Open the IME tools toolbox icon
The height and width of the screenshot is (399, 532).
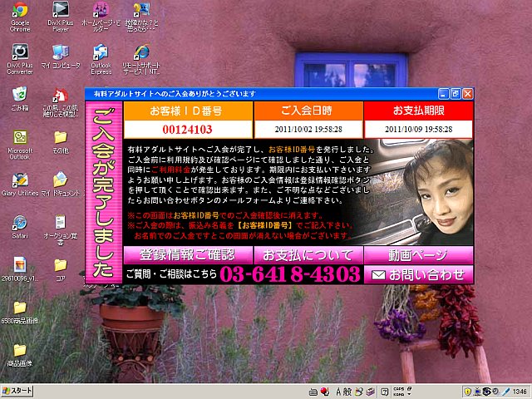pyautogui.click(x=371, y=392)
